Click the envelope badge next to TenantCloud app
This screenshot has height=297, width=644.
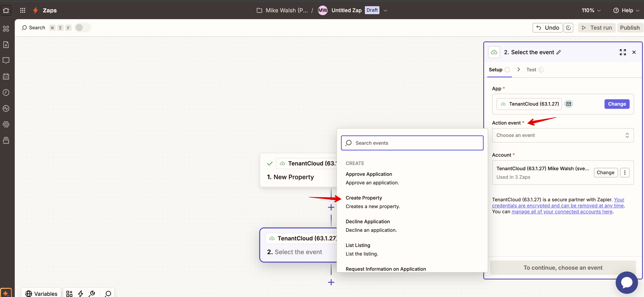click(568, 104)
